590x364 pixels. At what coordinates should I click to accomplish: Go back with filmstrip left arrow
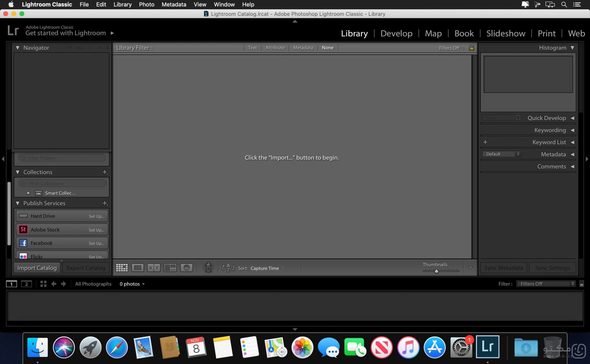pos(53,284)
